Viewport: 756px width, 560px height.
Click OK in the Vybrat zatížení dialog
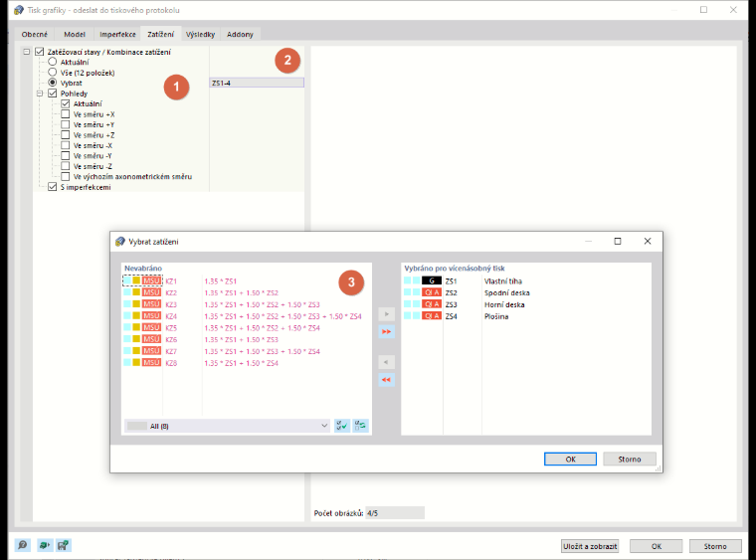[x=570, y=460]
